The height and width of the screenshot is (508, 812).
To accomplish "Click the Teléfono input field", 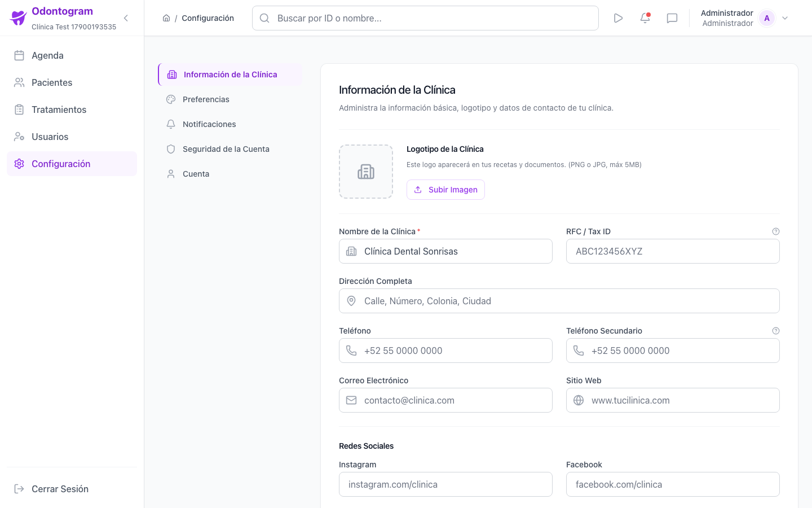I will pyautogui.click(x=445, y=351).
